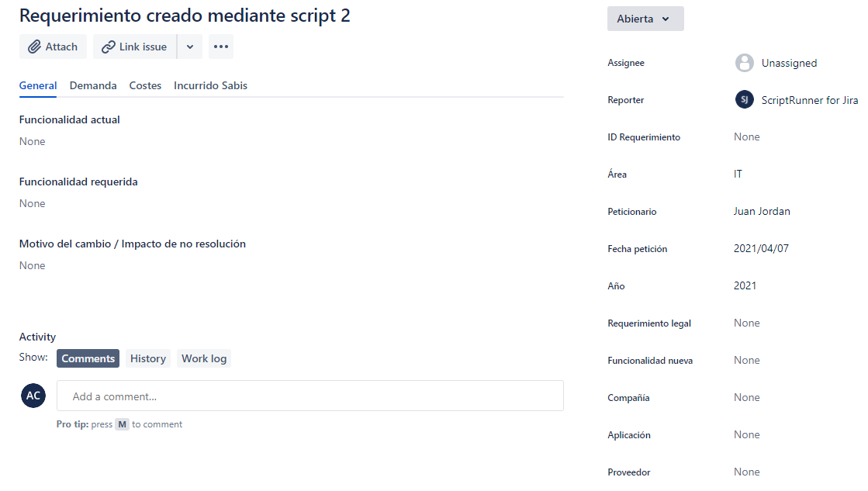Viewport: 868px width, 491px height.
Task: Click the None value for ID Requerimiento
Action: [747, 137]
